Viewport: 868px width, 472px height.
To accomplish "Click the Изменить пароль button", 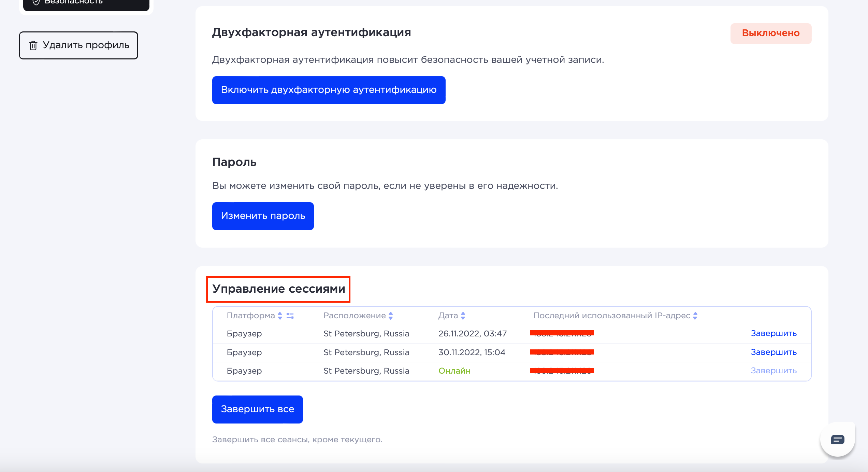I will click(263, 216).
